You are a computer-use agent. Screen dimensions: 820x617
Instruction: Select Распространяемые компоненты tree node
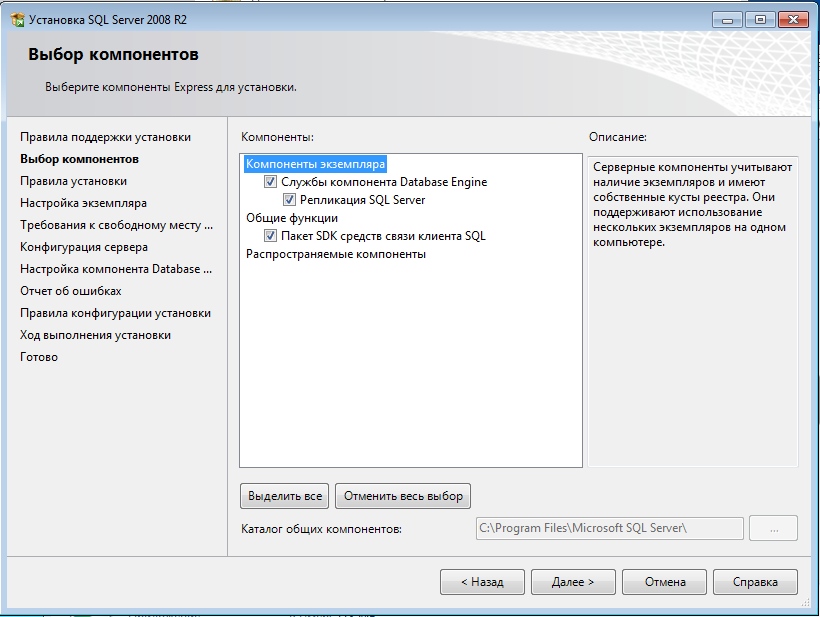[336, 254]
